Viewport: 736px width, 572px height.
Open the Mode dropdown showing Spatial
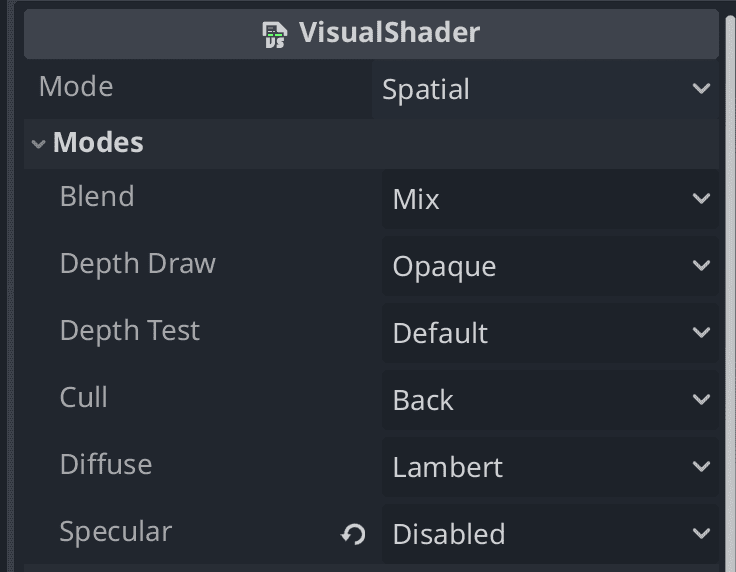tap(545, 89)
